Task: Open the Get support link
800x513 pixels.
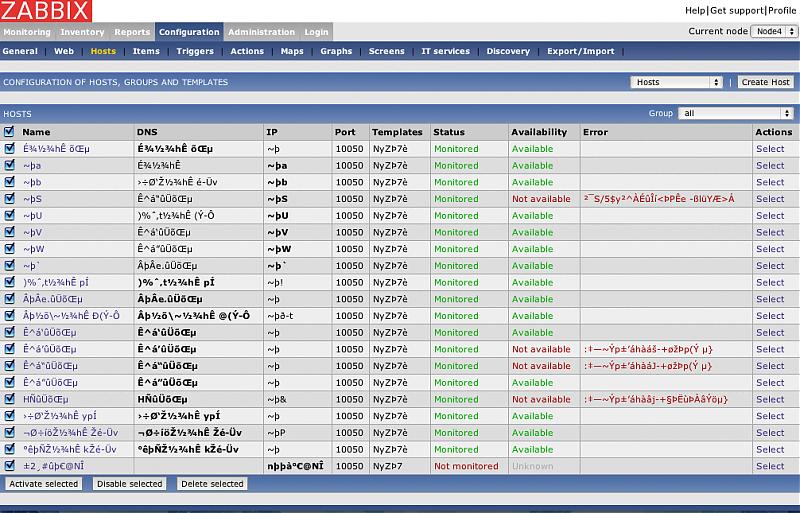Action: (737, 10)
